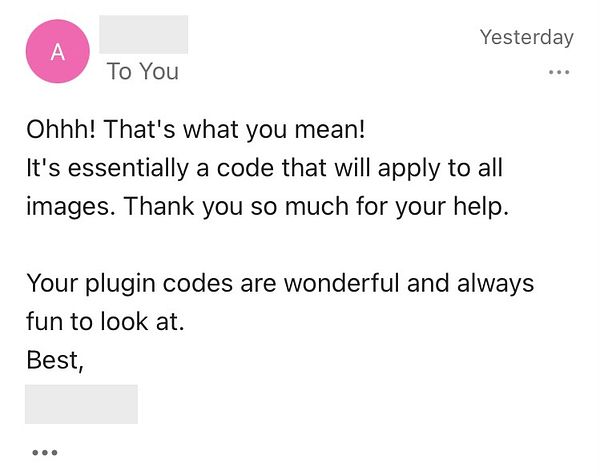Click the text 'Thank you so much'
Image resolution: width=600 pixels, height=476 pixels.
click(x=236, y=206)
